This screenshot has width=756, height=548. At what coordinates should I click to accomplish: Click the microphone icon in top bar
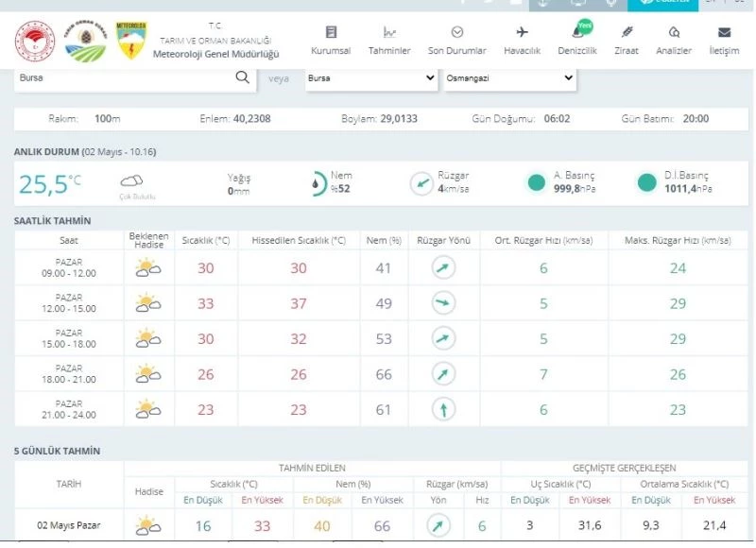tap(610, 3)
